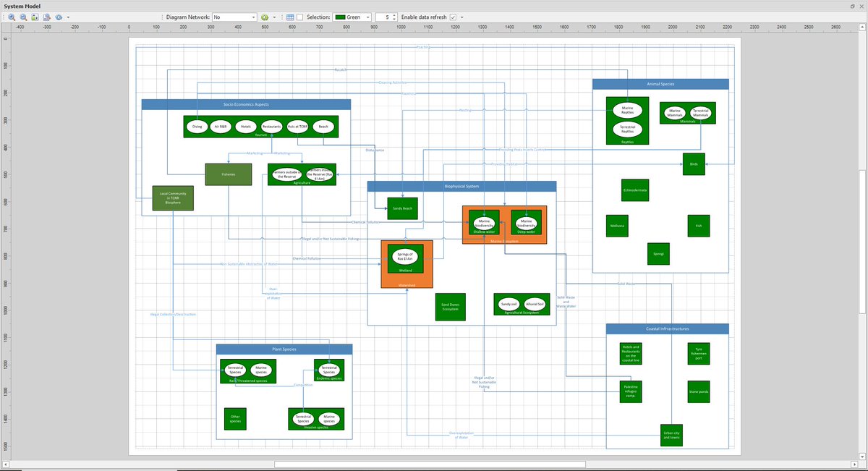Select the Sandy soil node
Screen dimensions: 868x471
click(509, 304)
